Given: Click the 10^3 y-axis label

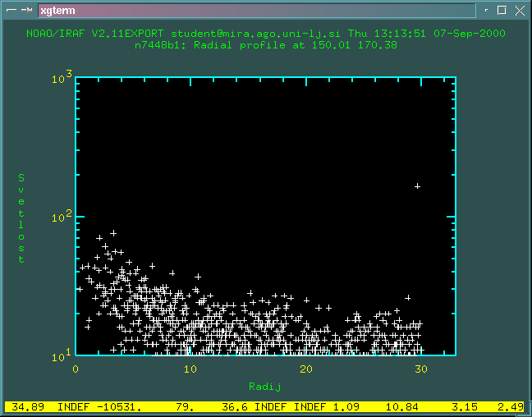Looking at the screenshot, I should point(62,78).
